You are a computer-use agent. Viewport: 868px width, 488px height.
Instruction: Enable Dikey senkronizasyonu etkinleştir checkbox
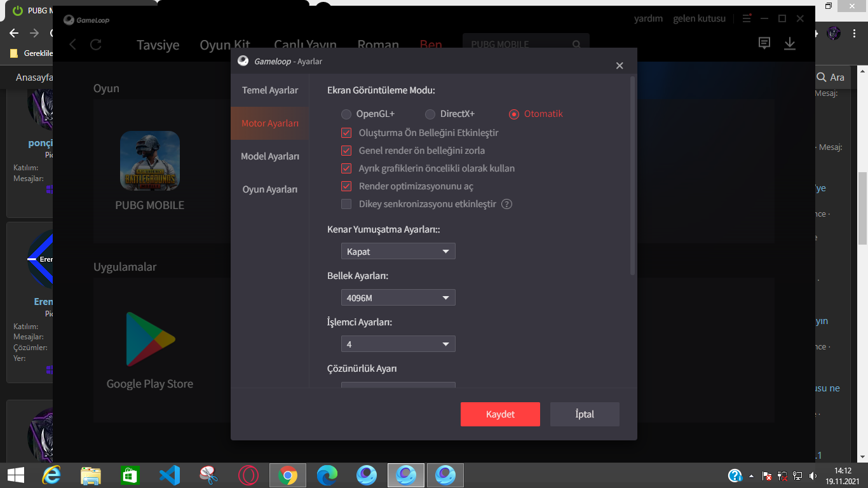346,204
